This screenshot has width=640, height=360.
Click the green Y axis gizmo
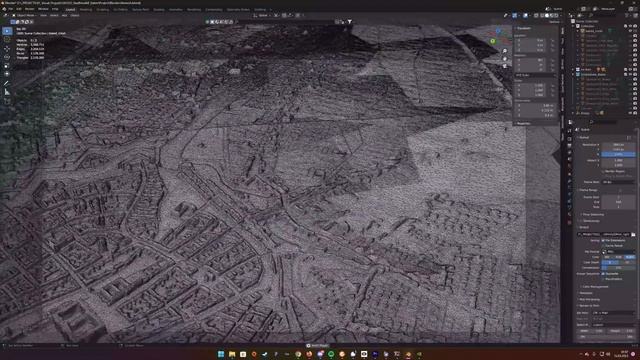(493, 41)
